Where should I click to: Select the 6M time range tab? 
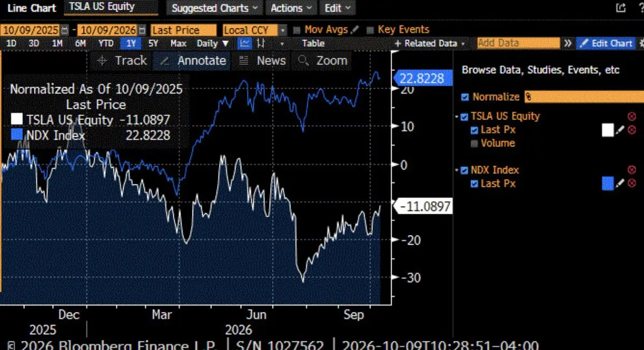tap(80, 43)
